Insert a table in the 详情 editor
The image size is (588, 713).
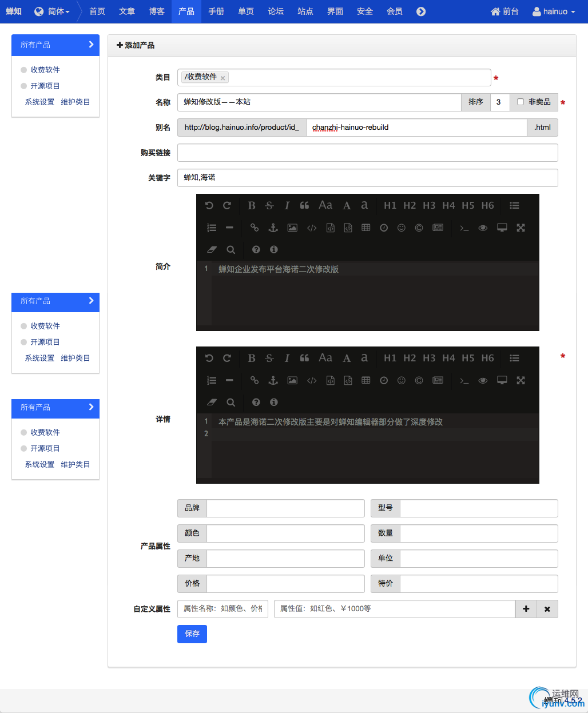pos(366,380)
